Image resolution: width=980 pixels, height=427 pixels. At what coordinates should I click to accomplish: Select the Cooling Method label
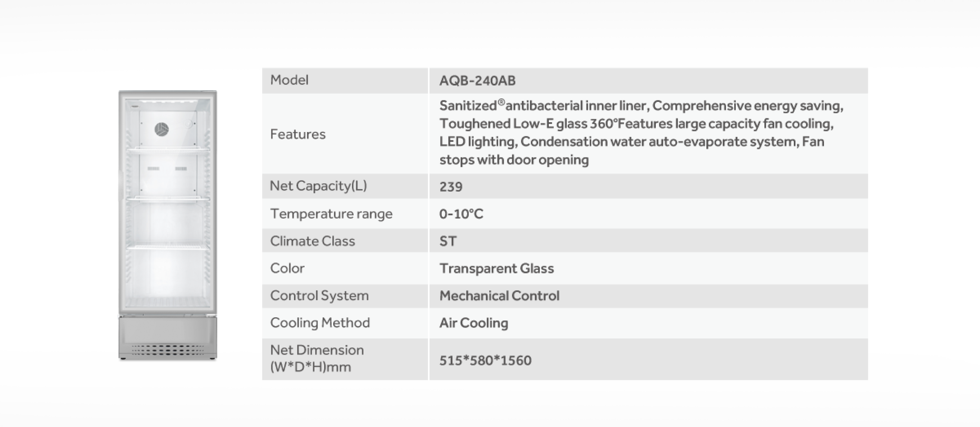[320, 323]
